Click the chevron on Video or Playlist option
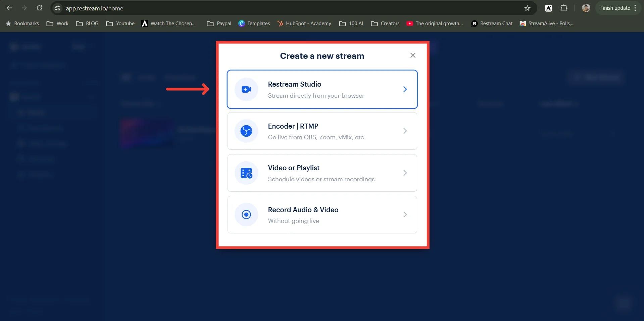644x321 pixels. (405, 173)
